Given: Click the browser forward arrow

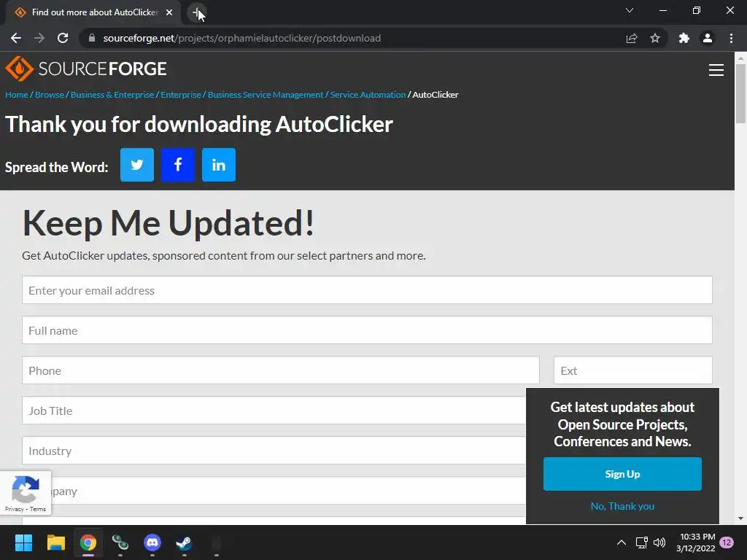Looking at the screenshot, I should tap(39, 38).
